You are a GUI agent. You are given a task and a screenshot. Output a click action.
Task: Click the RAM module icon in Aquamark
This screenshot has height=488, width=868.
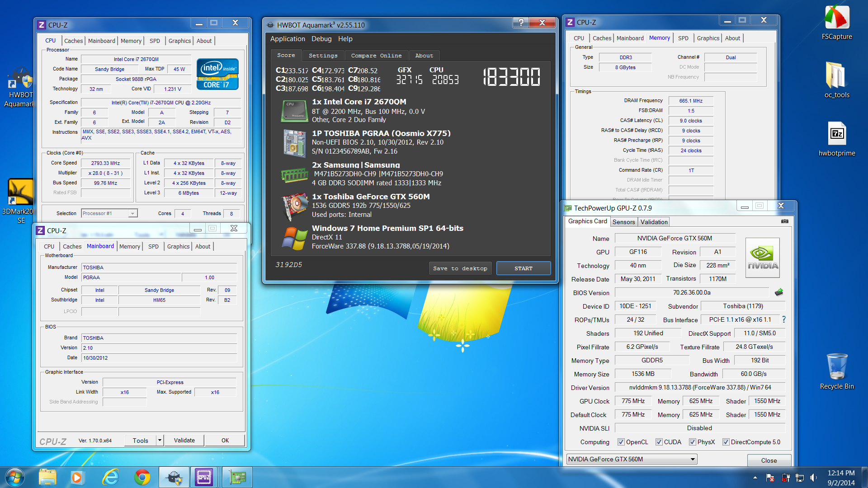point(294,175)
